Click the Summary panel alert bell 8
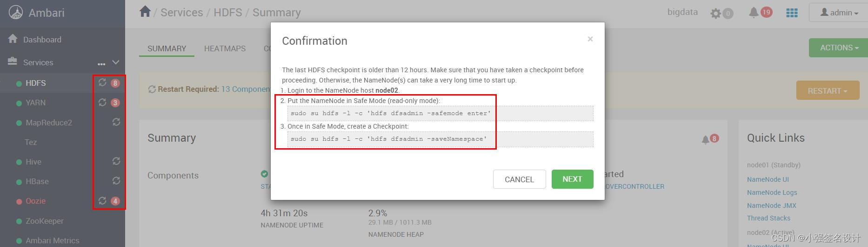The image size is (868, 247). [x=710, y=139]
